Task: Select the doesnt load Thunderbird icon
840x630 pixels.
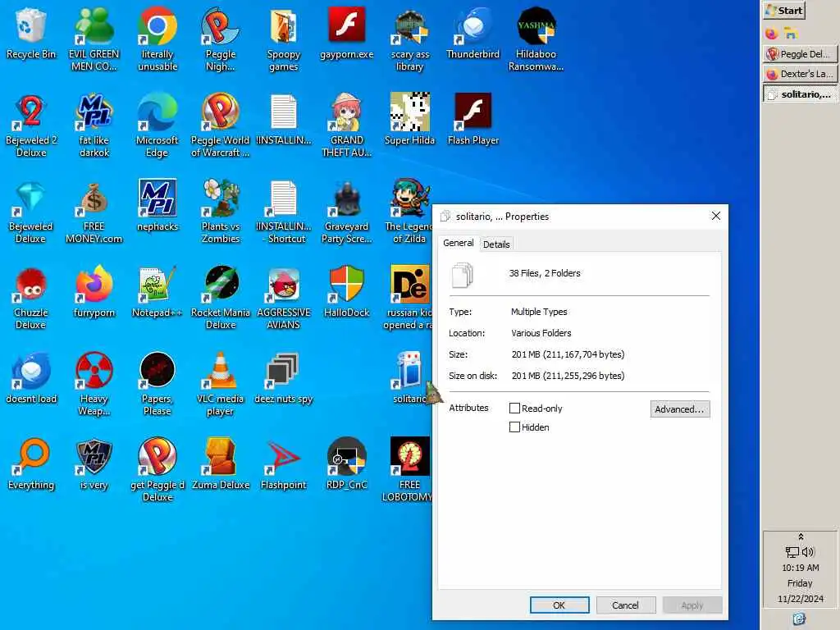Action: click(31, 378)
